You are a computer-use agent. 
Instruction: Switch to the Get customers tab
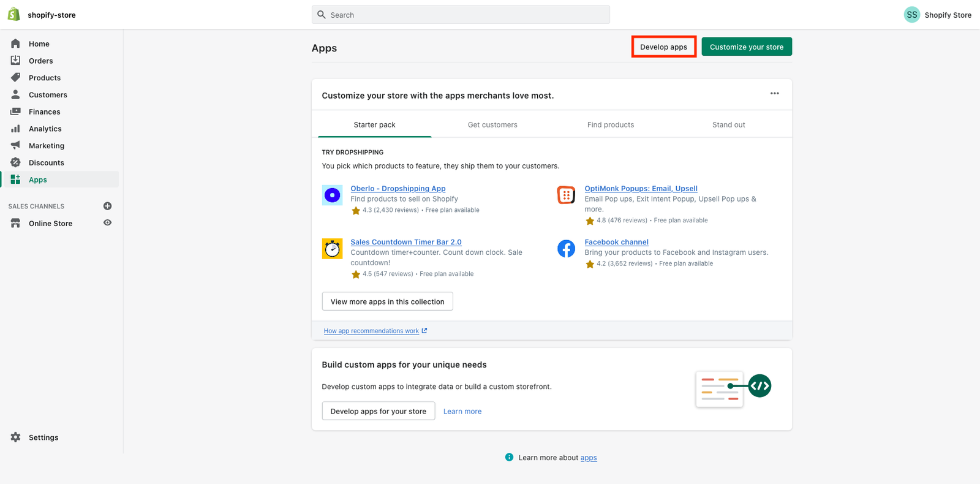(492, 125)
